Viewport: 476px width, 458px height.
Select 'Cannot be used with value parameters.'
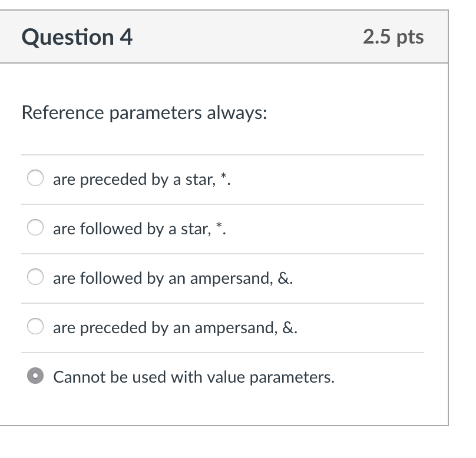coord(35,376)
